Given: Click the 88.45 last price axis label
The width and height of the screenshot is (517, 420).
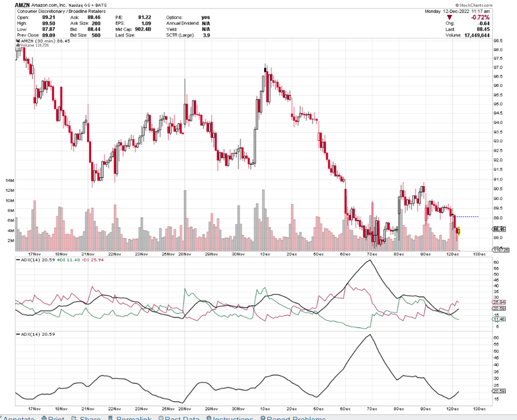Looking at the screenshot, I should pyautogui.click(x=499, y=229).
